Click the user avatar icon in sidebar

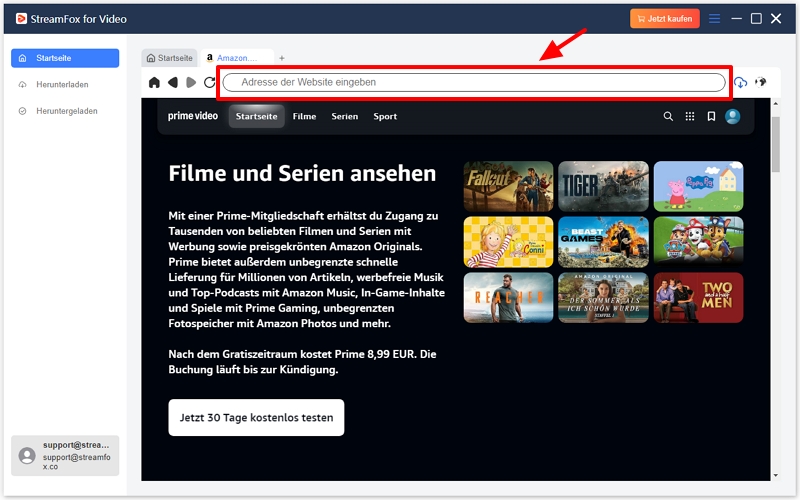pos(27,456)
